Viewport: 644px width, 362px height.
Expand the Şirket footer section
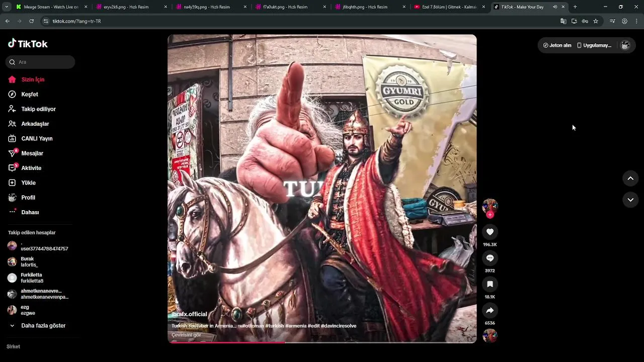[14, 346]
